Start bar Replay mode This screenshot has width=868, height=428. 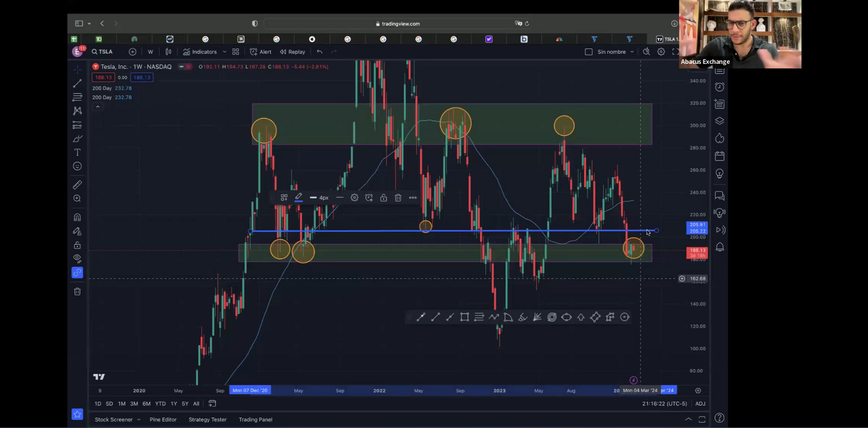pyautogui.click(x=293, y=52)
